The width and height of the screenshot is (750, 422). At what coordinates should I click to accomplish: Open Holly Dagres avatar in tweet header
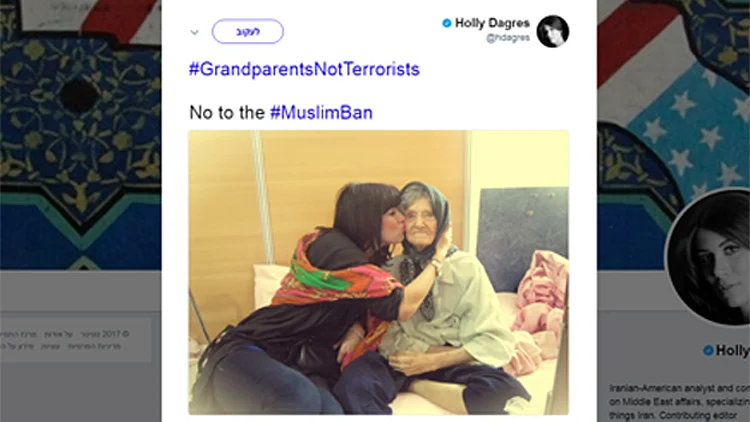tap(553, 32)
